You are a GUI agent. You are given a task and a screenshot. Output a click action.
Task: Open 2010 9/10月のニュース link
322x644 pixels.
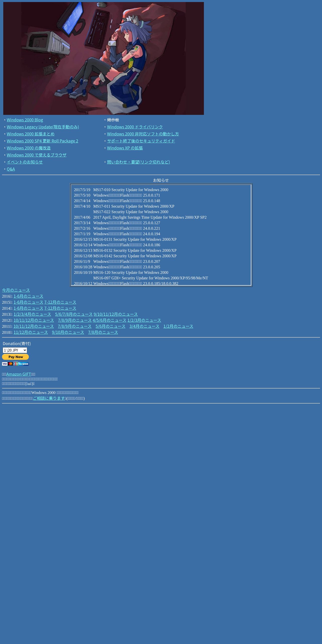click(x=68, y=332)
